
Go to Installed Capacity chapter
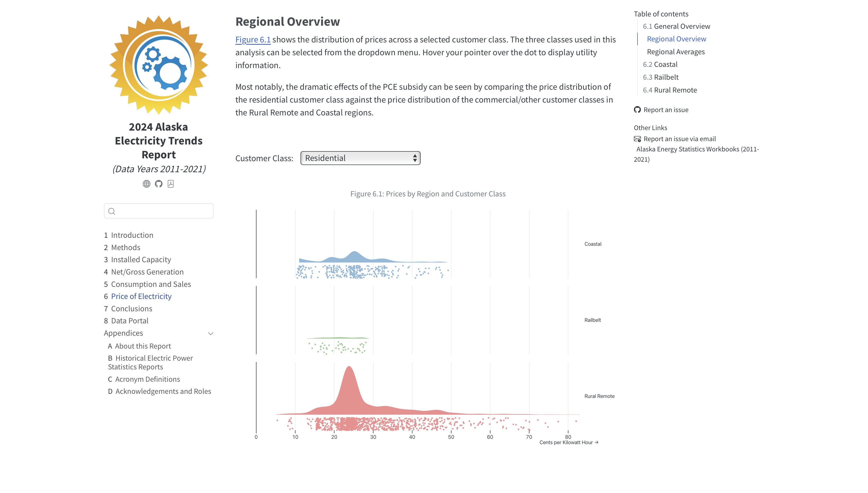tap(141, 260)
